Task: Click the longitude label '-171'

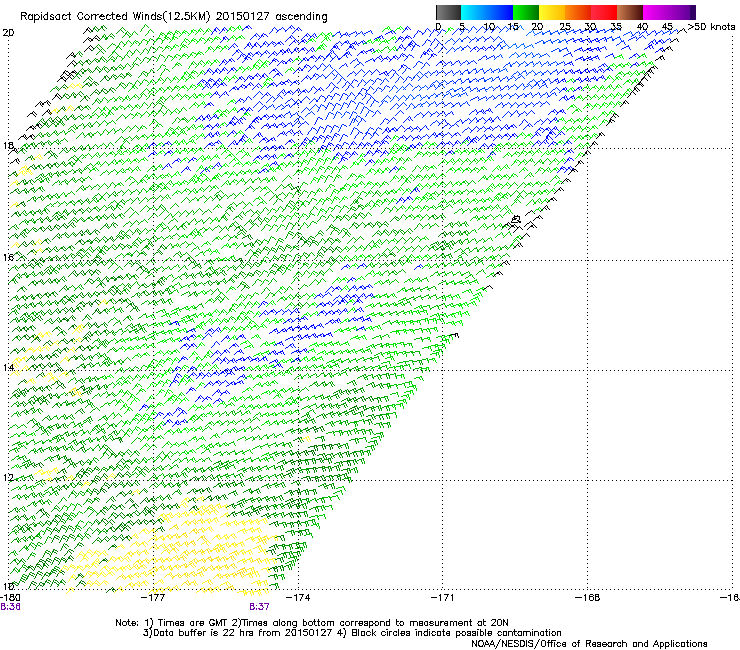Action: (x=443, y=598)
